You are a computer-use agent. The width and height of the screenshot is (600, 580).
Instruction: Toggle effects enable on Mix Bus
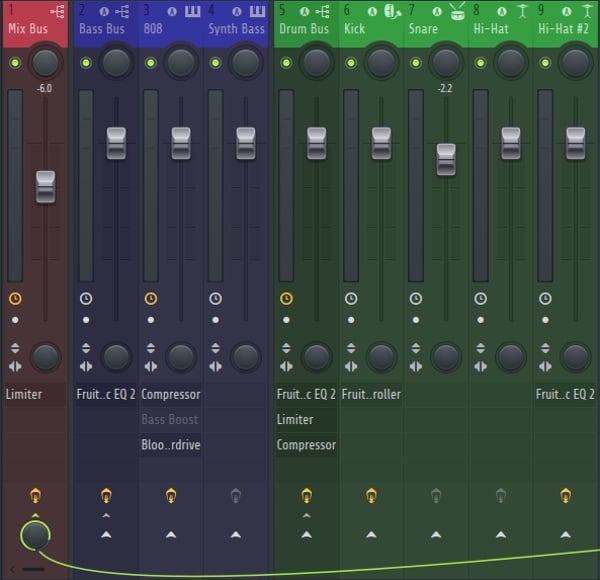(x=36, y=496)
